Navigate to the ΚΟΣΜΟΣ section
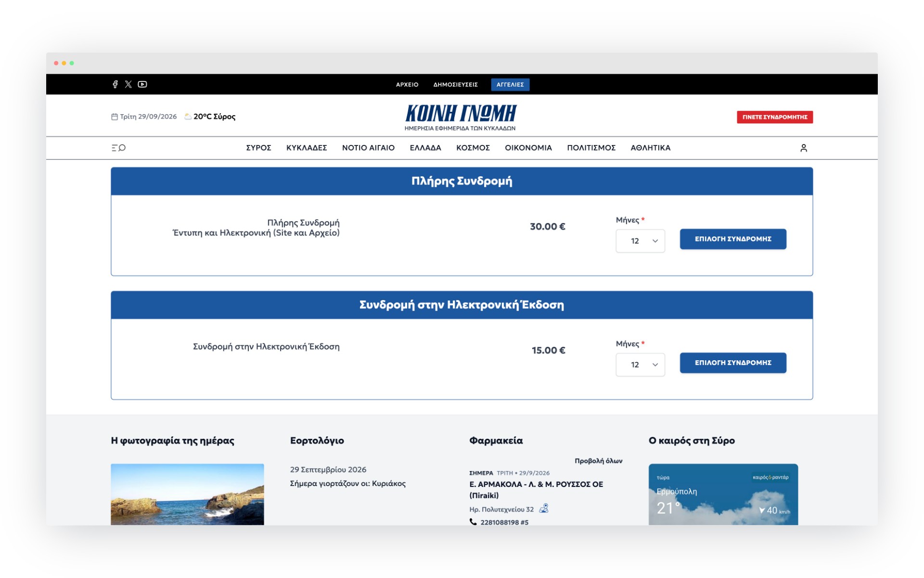Image resolution: width=924 pixels, height=578 pixels. [473, 148]
